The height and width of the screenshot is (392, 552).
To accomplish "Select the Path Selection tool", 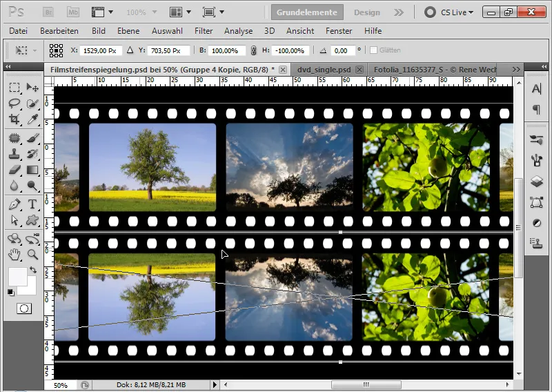I will point(14,220).
